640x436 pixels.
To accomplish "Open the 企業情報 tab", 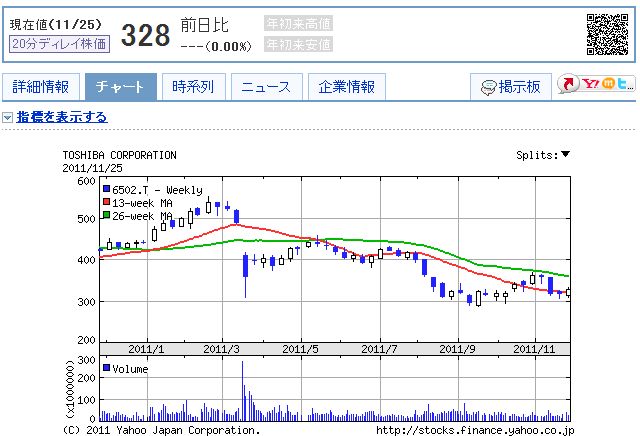I will (x=347, y=87).
